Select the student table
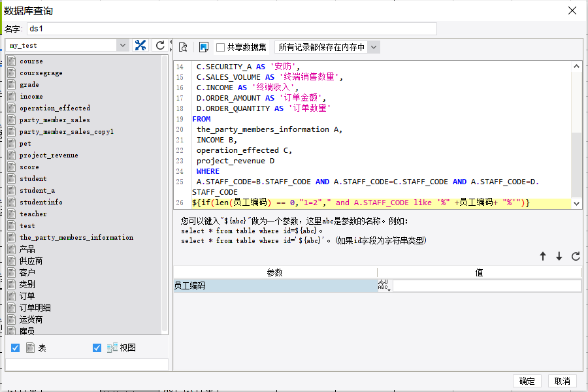 click(x=33, y=178)
